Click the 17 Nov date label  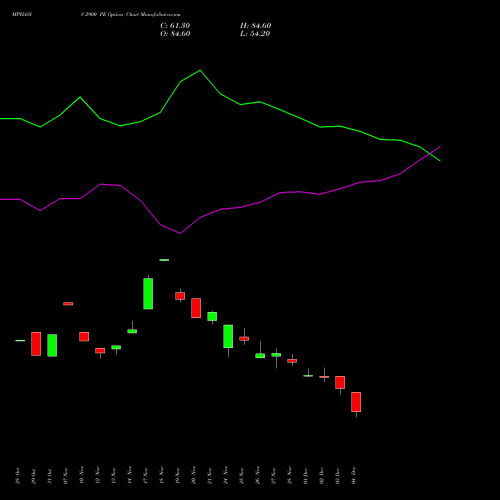pyautogui.click(x=145, y=476)
